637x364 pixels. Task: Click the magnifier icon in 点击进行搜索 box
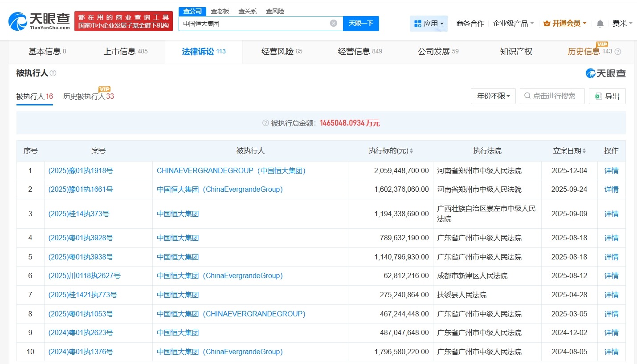click(527, 96)
